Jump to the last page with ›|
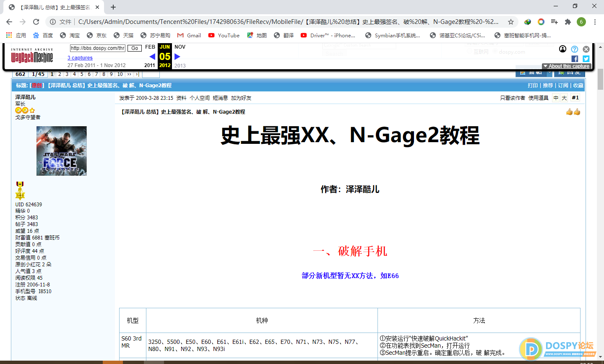This screenshot has width=604, height=364. point(137,74)
